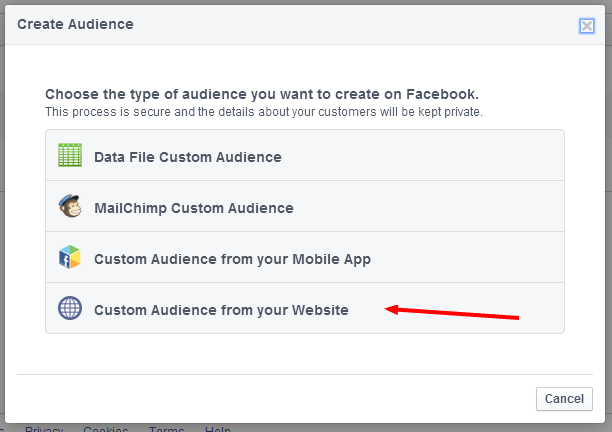612x432 pixels.
Task: Choose MailChimp Custom Audience option
Action: (x=305, y=206)
